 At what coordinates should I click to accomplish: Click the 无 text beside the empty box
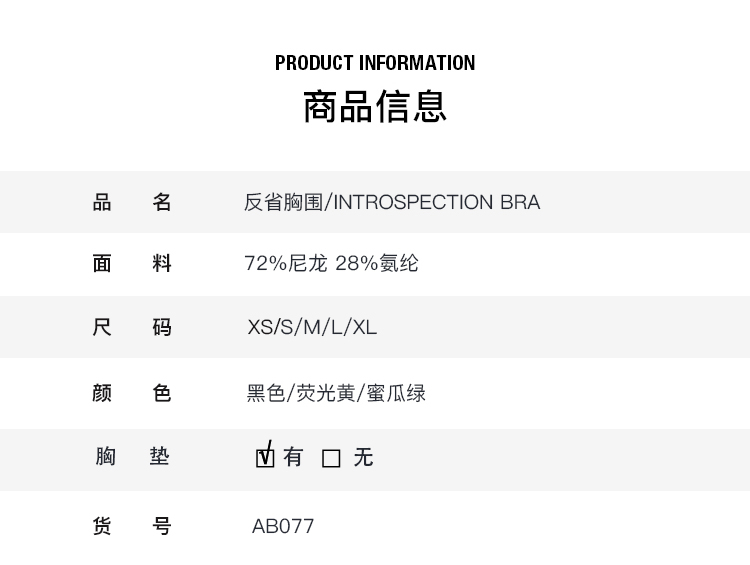pos(363,457)
